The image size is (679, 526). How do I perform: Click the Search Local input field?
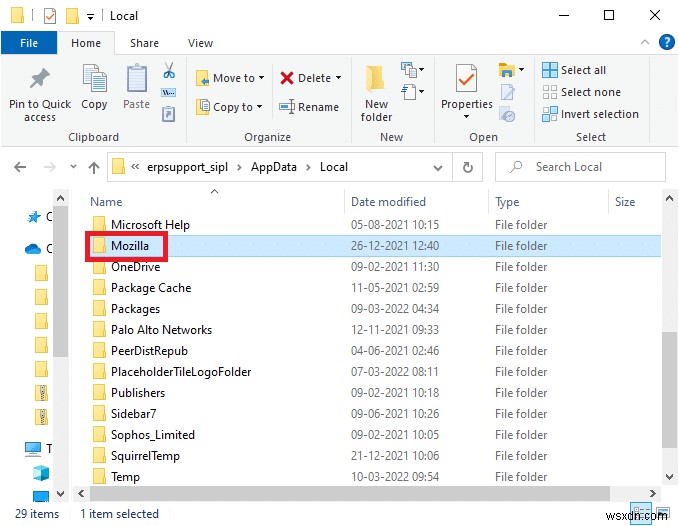tap(580, 167)
